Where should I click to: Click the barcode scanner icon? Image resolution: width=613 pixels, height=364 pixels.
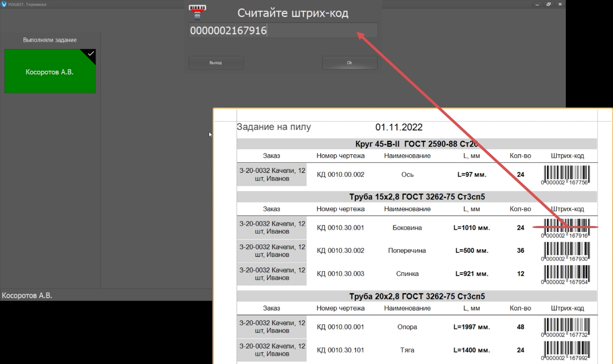coord(197,12)
